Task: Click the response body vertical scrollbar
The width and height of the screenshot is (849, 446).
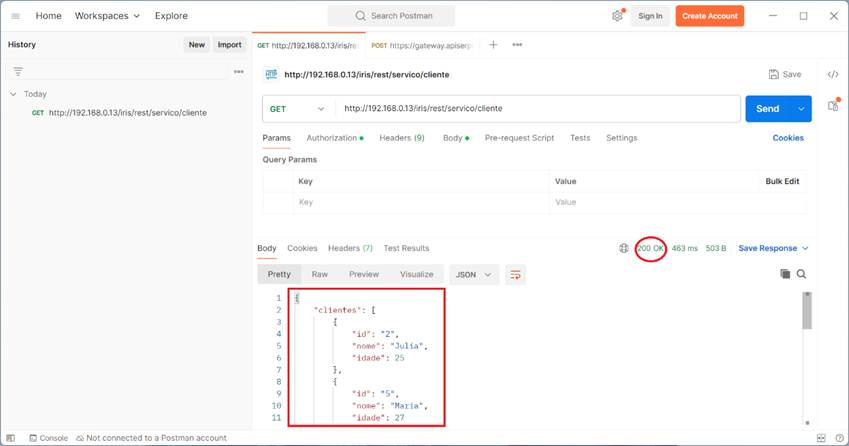Action: 807,312
